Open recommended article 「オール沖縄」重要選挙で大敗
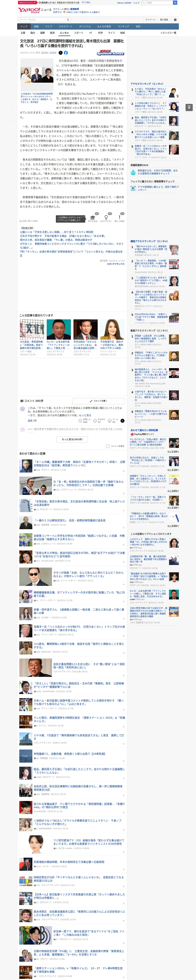Screen dimensions: 196x980 pyautogui.click(x=79, y=463)
